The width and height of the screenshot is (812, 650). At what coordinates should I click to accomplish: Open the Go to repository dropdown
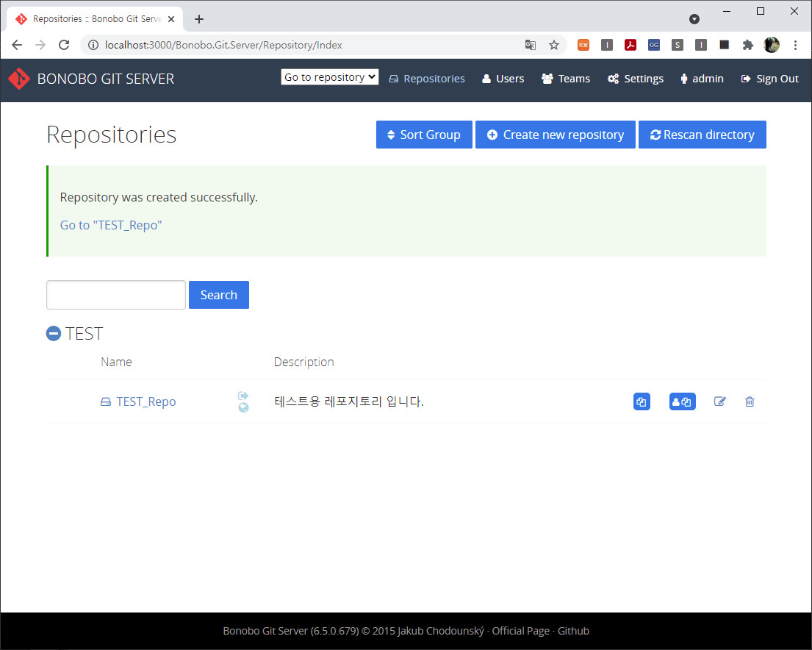[329, 77]
